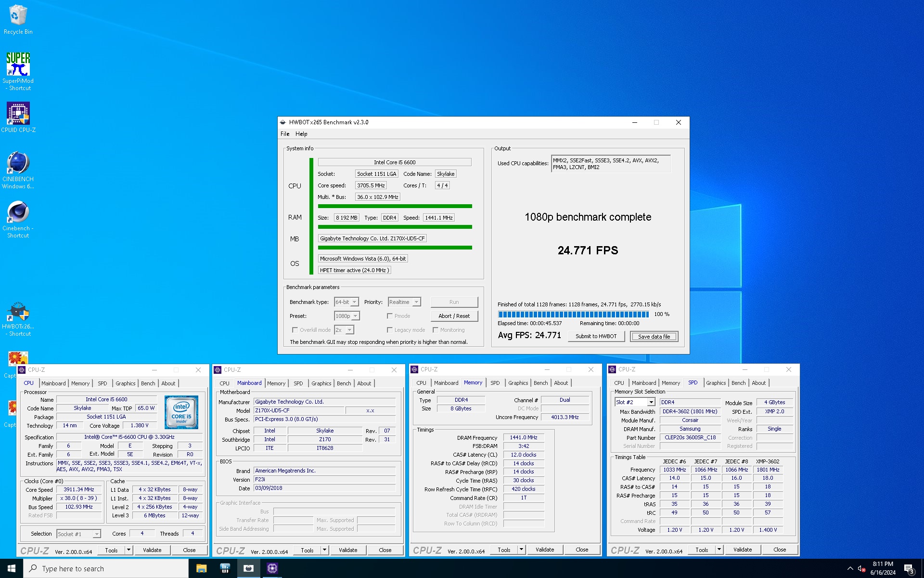924x578 pixels.
Task: Click title bar icon of CPU-Z Memory window
Action: tap(414, 369)
